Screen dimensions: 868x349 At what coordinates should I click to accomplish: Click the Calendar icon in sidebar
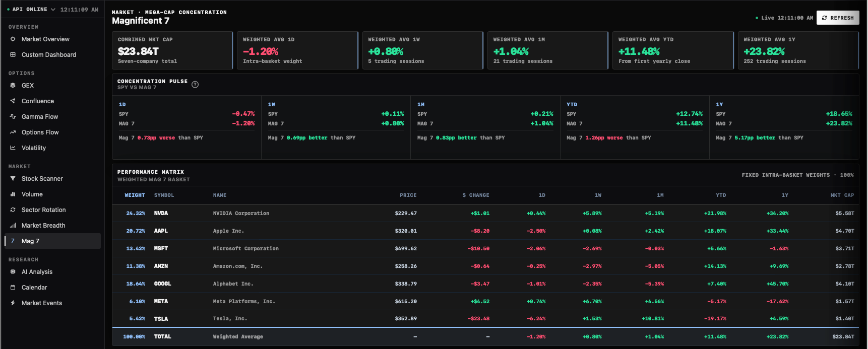click(13, 288)
